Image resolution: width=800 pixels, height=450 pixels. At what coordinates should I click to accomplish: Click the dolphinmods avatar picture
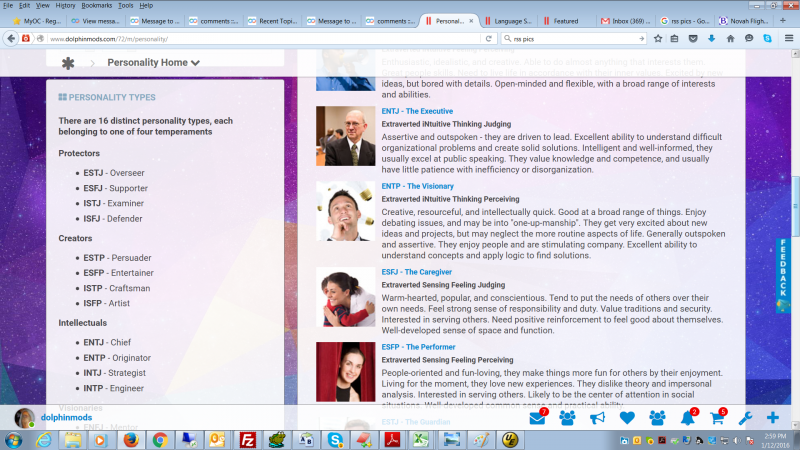coord(24,418)
